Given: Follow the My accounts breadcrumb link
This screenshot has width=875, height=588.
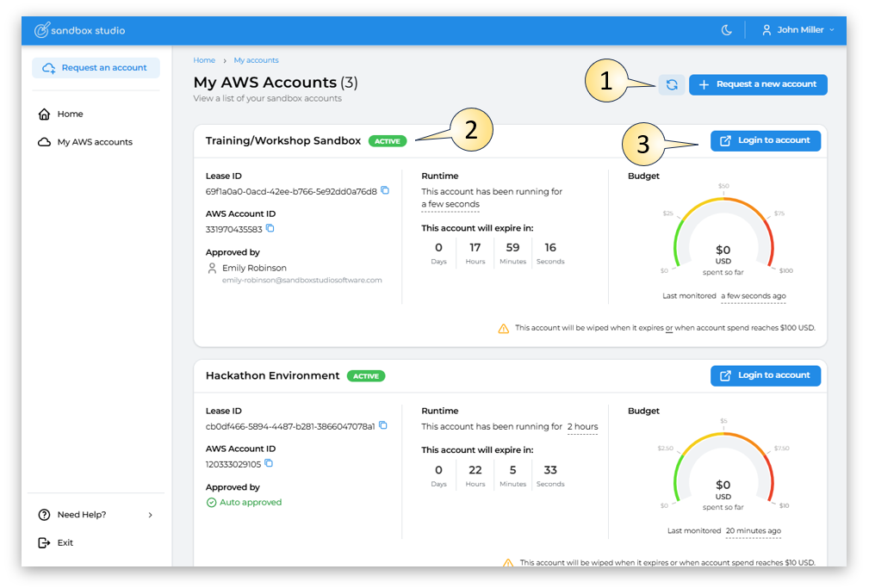Looking at the screenshot, I should click(x=256, y=60).
